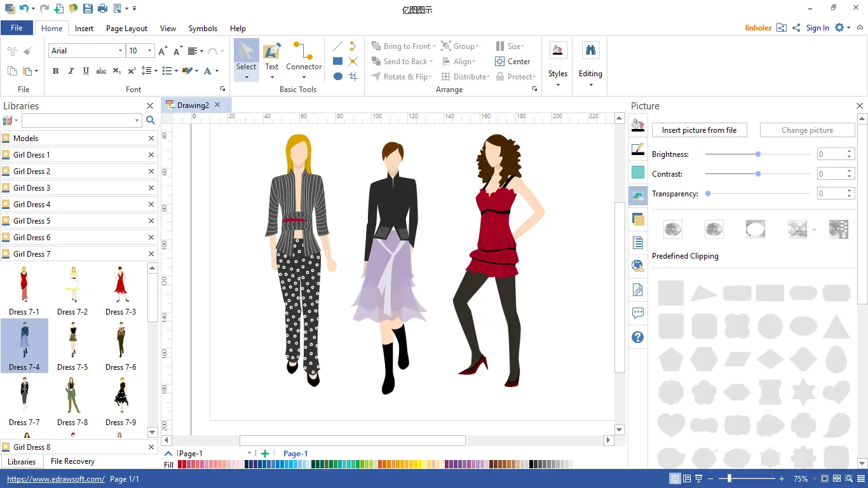
Task: Open the Symbols ribbon tab
Action: pyautogui.click(x=203, y=29)
